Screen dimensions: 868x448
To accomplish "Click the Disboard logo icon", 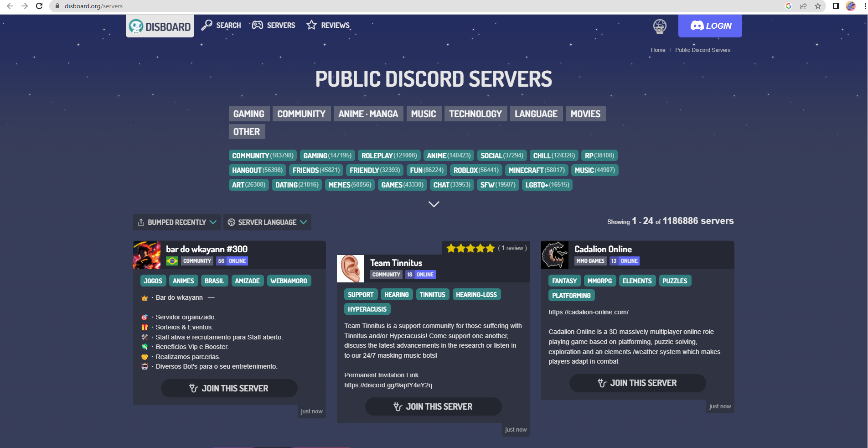I will pyautogui.click(x=136, y=26).
